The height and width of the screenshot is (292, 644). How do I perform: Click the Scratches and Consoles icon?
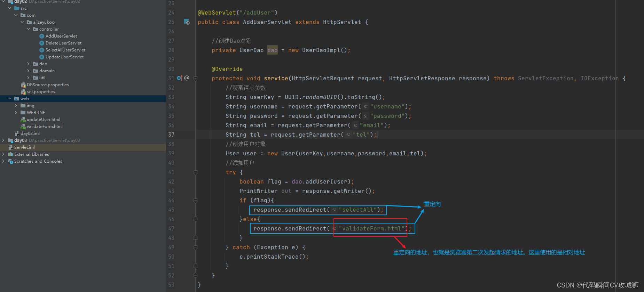click(x=10, y=161)
